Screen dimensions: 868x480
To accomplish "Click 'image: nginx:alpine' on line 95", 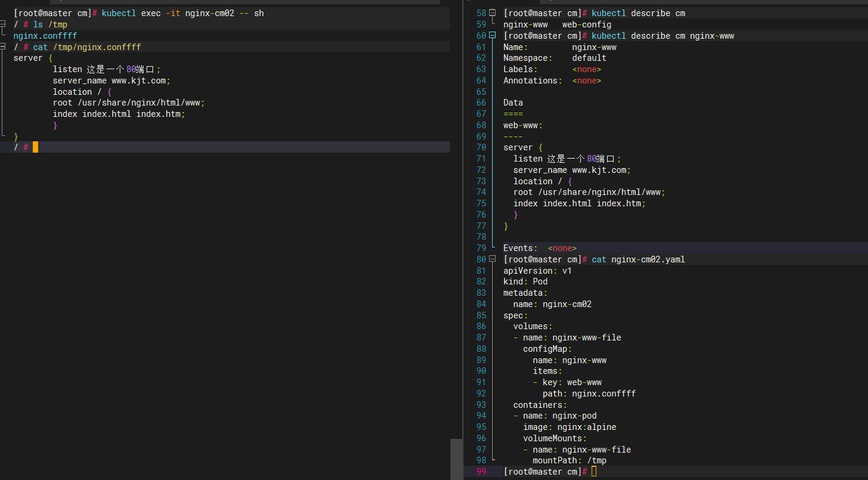I will [x=570, y=427].
